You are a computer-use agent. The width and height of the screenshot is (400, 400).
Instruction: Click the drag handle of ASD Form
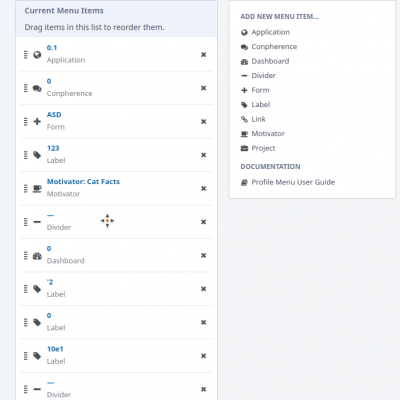[26, 122]
